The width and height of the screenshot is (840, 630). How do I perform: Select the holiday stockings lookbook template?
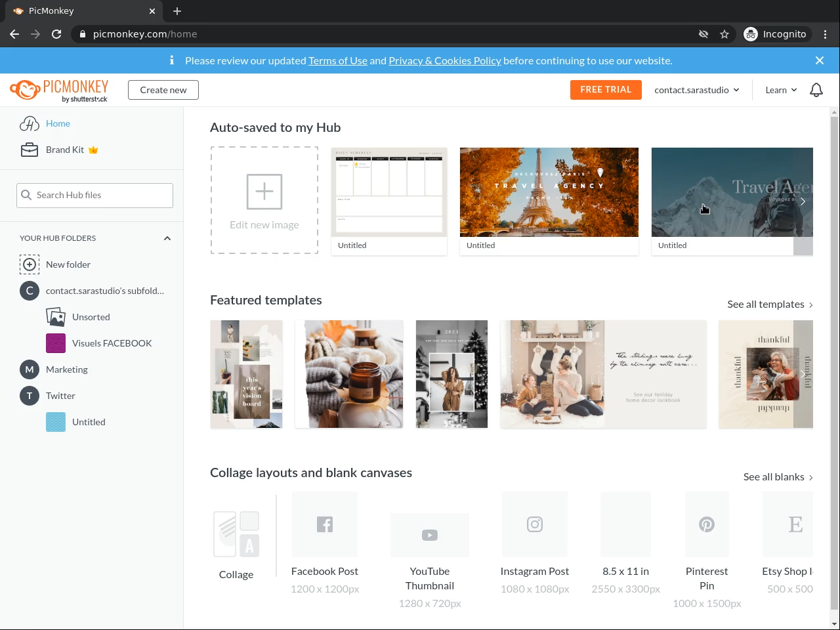point(604,374)
